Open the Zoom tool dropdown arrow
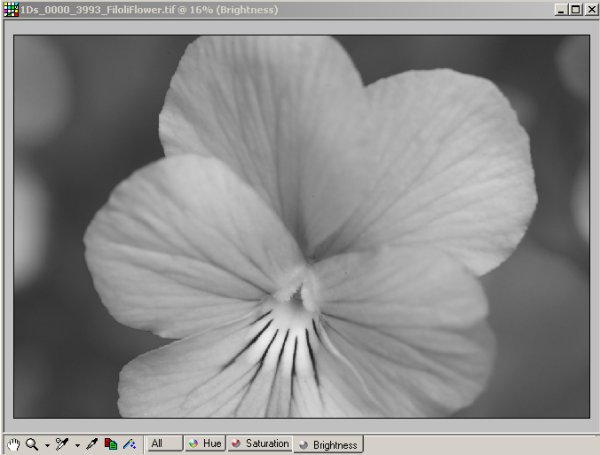600x455 pixels. coord(47,444)
